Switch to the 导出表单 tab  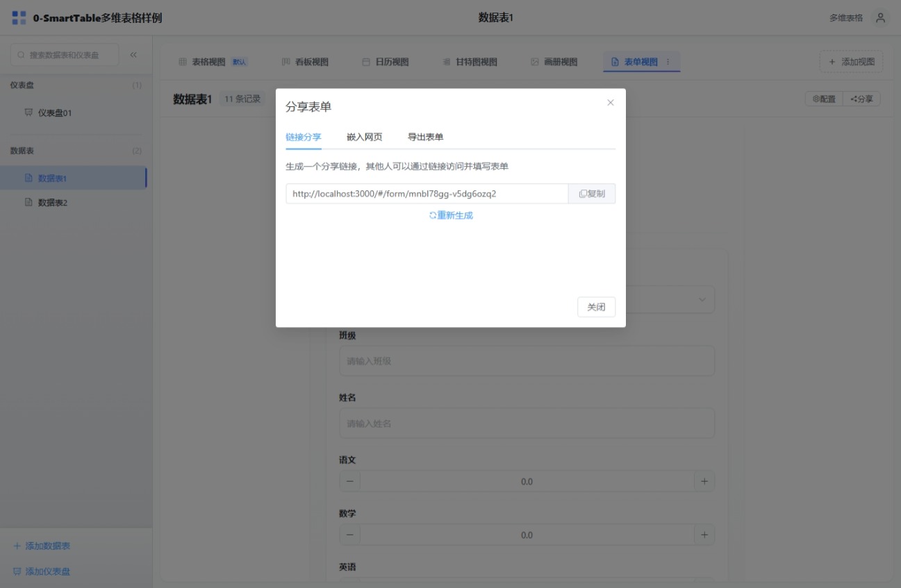tap(425, 137)
